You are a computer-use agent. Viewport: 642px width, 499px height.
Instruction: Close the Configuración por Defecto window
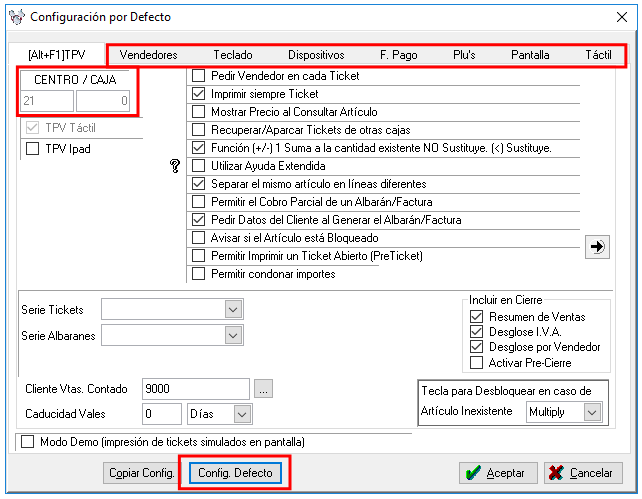[x=618, y=16]
